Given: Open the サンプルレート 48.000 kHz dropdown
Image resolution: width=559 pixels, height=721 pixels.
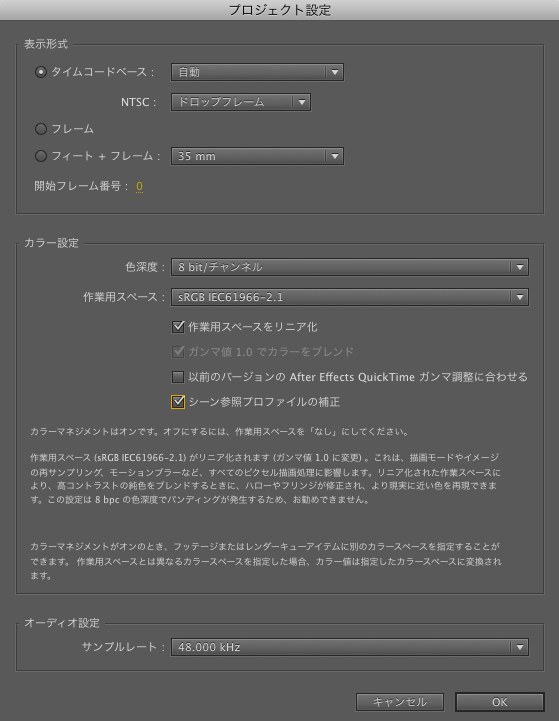Looking at the screenshot, I should coord(349,647).
